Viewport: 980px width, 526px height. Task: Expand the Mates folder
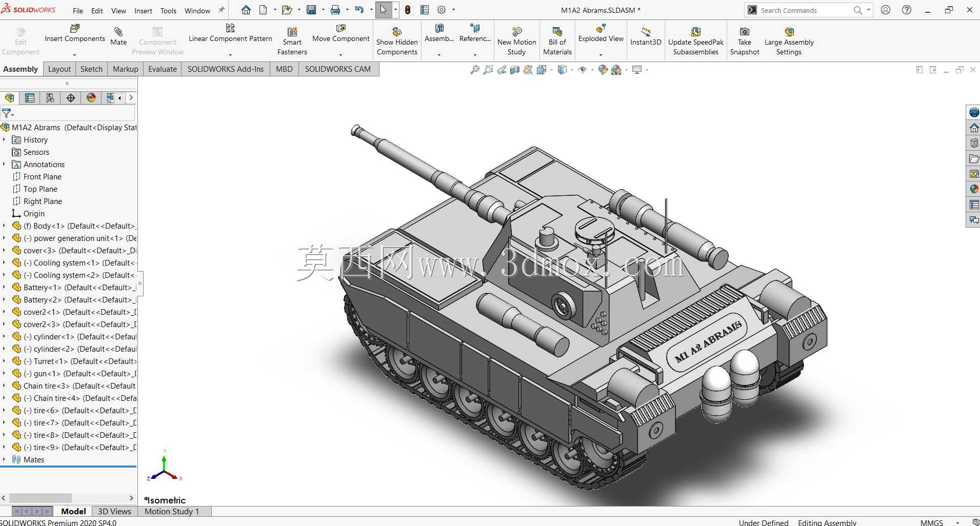[4, 459]
